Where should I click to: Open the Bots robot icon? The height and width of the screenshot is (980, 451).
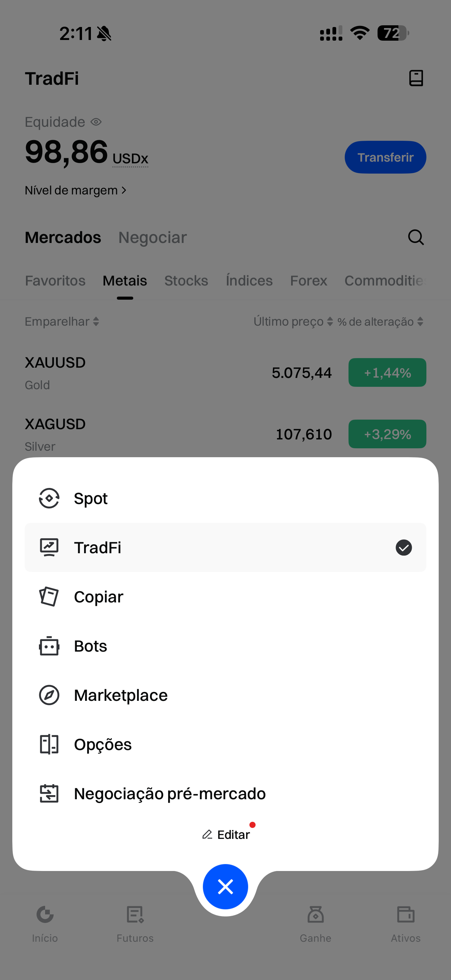(49, 646)
